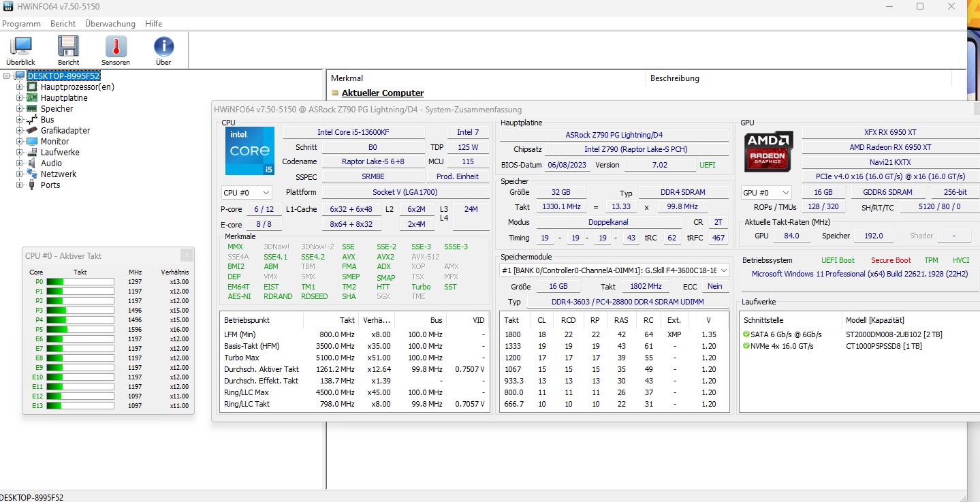980x502 pixels.
Task: Open the CPU #0 selector dropdown
Action: pos(247,193)
